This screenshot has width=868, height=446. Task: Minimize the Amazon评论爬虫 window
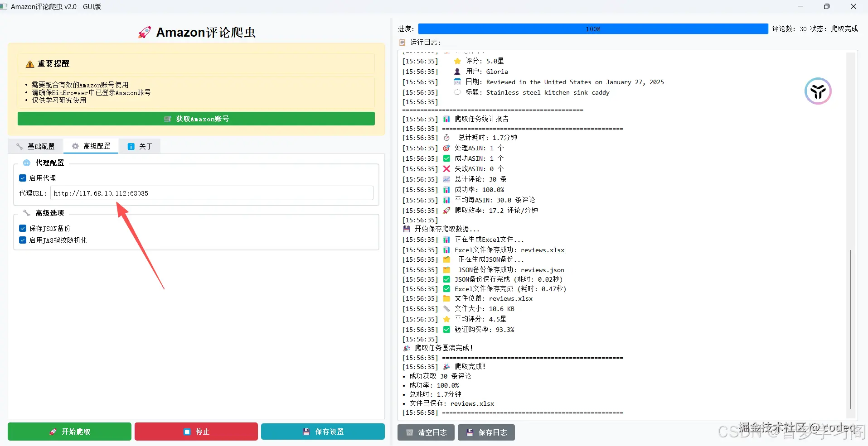point(800,6)
